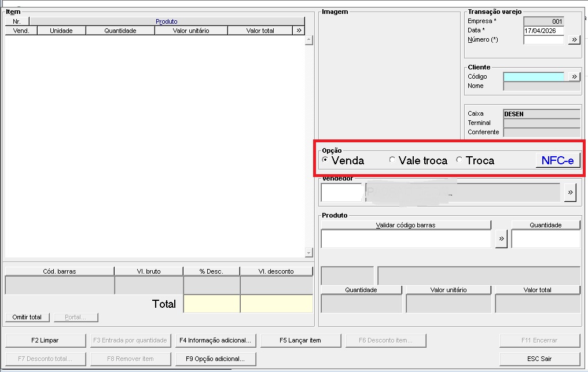This screenshot has height=372, width=588.
Task: Click the product Quantidade input field
Action: coord(546,239)
